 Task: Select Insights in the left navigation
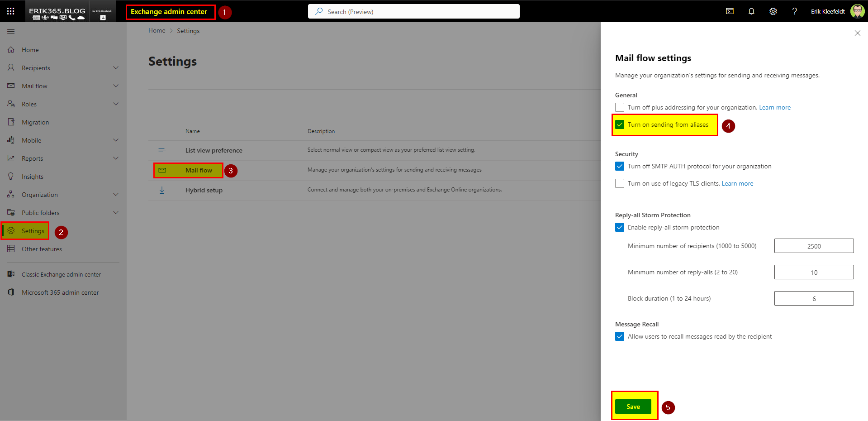(x=33, y=177)
